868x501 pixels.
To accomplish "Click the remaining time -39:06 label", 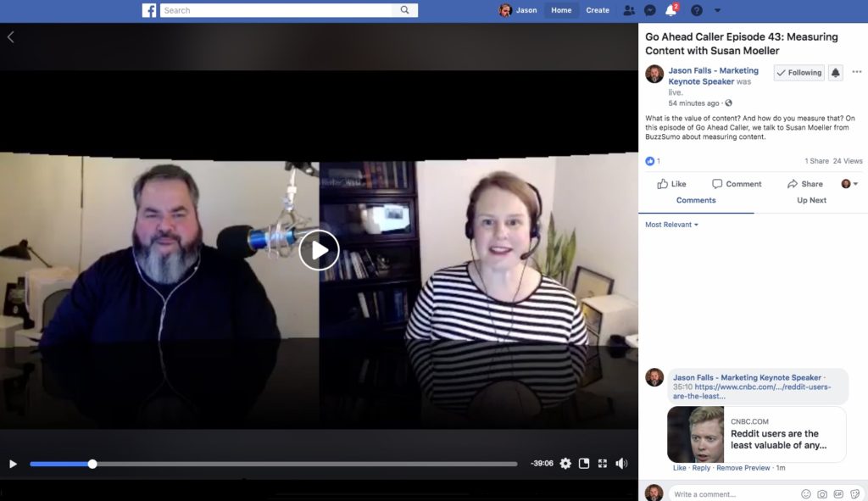I will coord(542,464).
